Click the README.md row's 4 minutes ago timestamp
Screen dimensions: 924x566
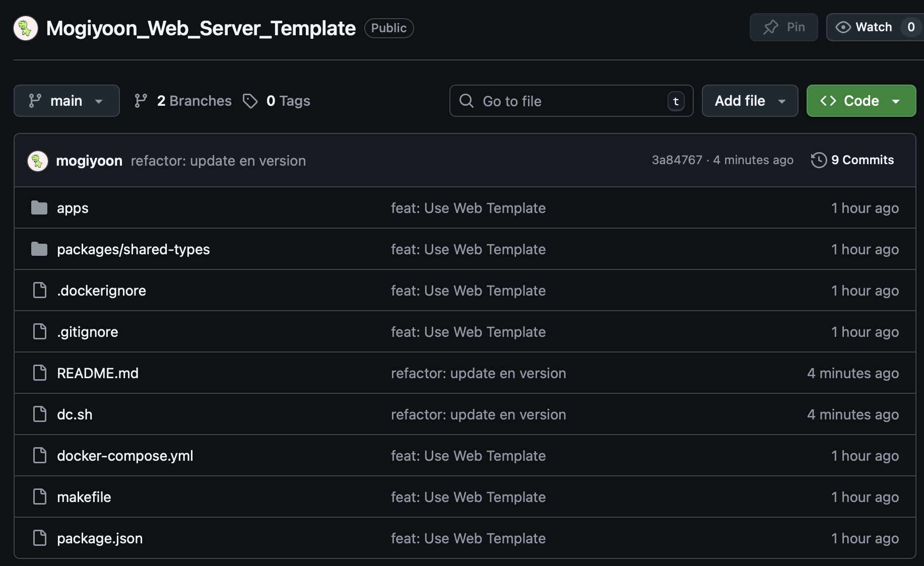point(852,373)
